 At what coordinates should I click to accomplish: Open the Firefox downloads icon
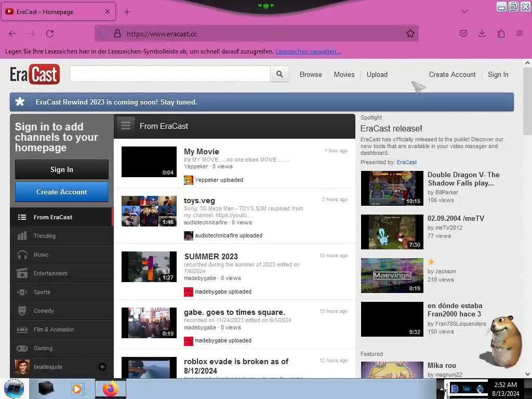[x=482, y=33]
